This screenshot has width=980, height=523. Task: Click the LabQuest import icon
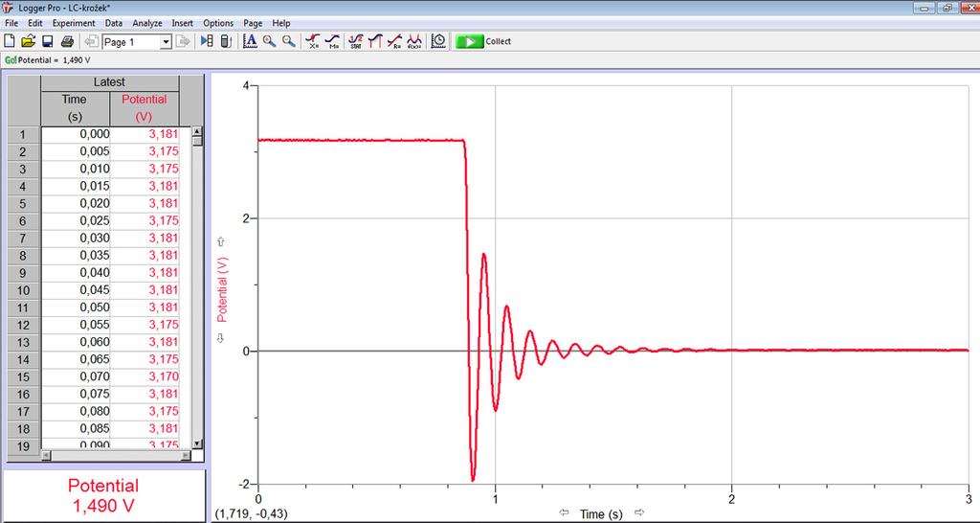[x=226, y=41]
